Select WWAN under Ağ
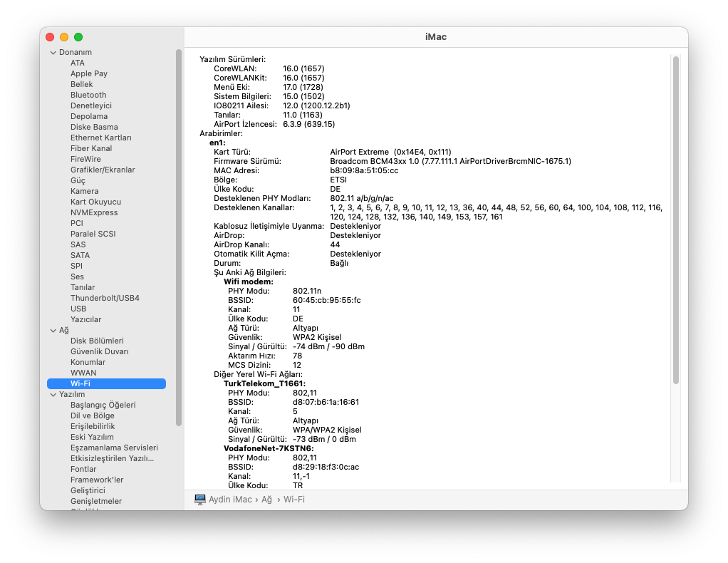Screen dimensions: 728x563 coord(83,373)
